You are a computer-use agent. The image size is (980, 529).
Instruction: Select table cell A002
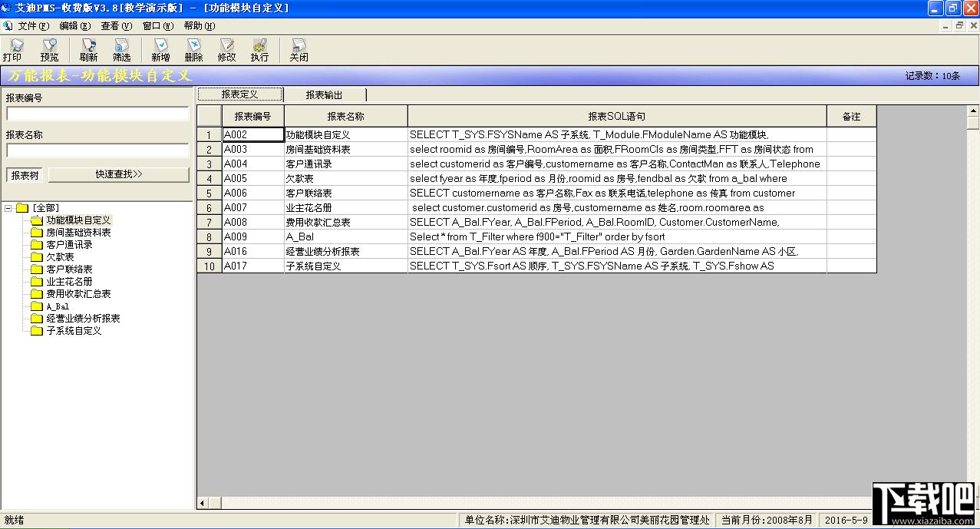click(253, 134)
